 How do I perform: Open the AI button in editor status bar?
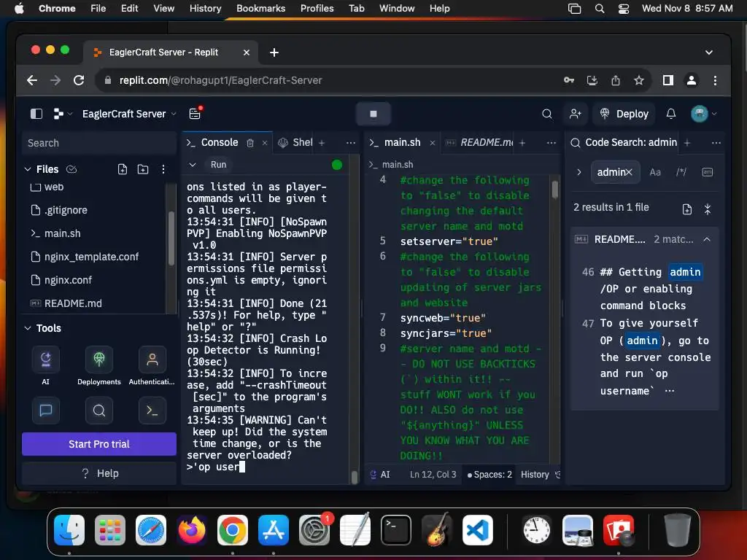pos(380,474)
